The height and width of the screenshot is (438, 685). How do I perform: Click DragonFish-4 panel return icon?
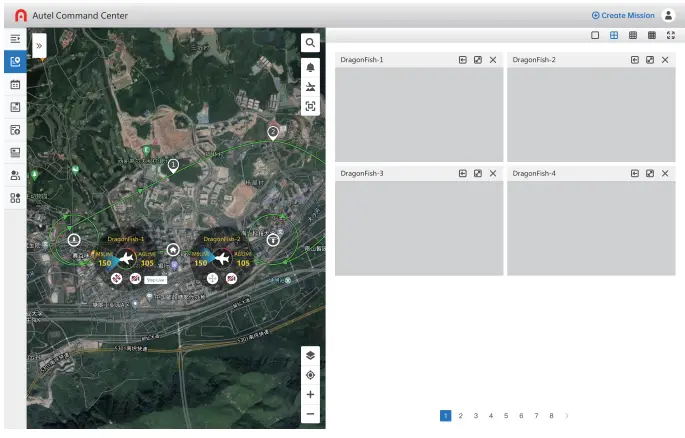(635, 173)
